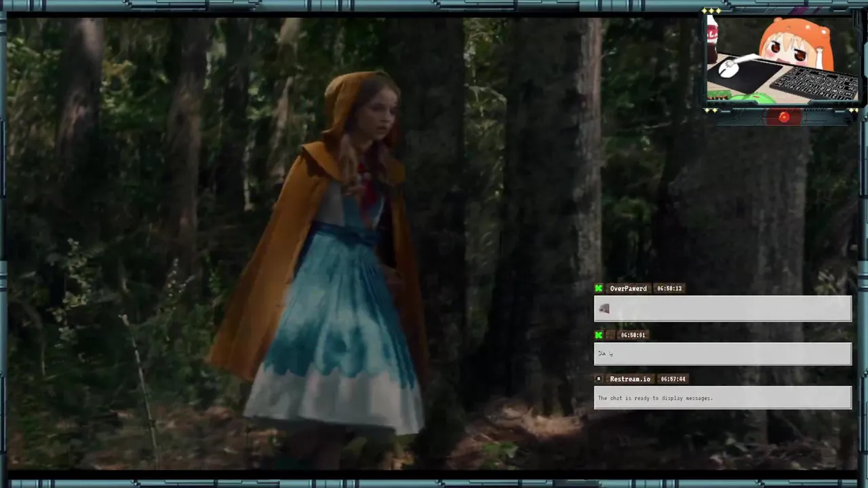Click the Kick icon beside the 06:58:01 timestamp

pyautogui.click(x=599, y=335)
